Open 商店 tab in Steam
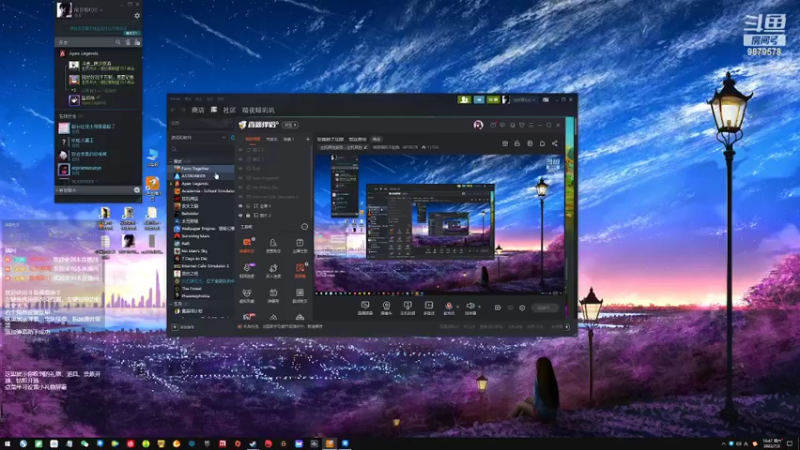Image resolution: width=800 pixels, height=450 pixels. click(198, 110)
